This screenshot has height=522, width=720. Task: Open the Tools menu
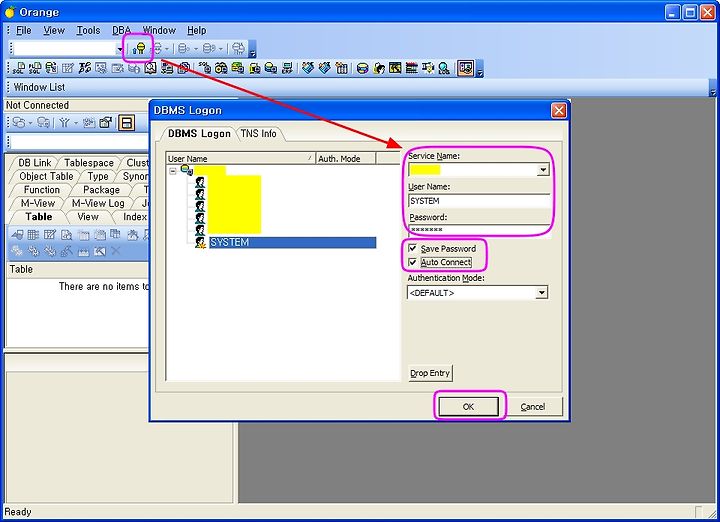pyautogui.click(x=88, y=30)
